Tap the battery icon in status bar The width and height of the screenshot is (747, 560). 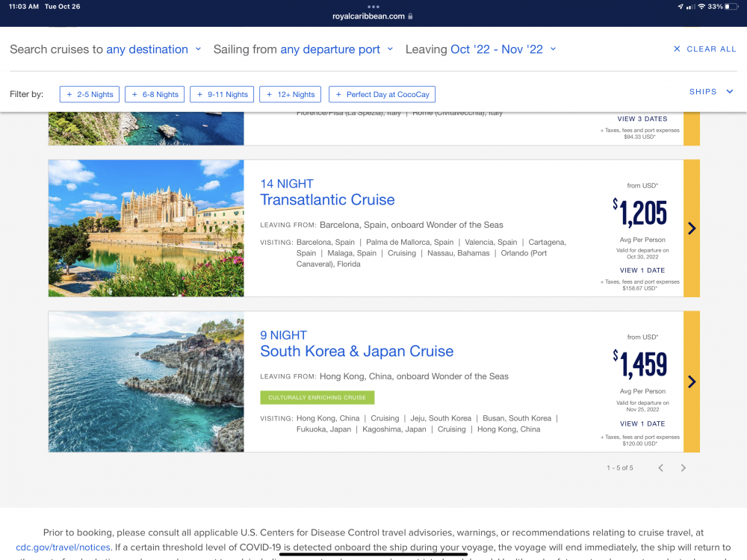pyautogui.click(x=733, y=6)
